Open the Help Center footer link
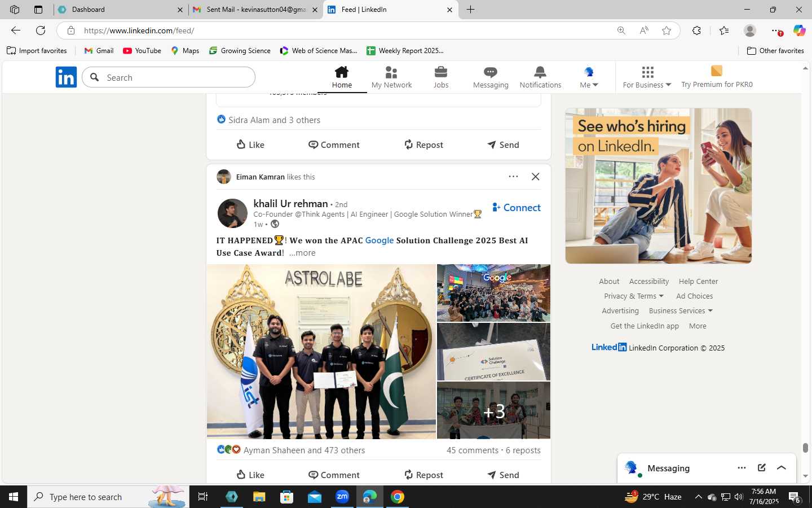Viewport: 812px width, 508px height. pyautogui.click(x=698, y=281)
